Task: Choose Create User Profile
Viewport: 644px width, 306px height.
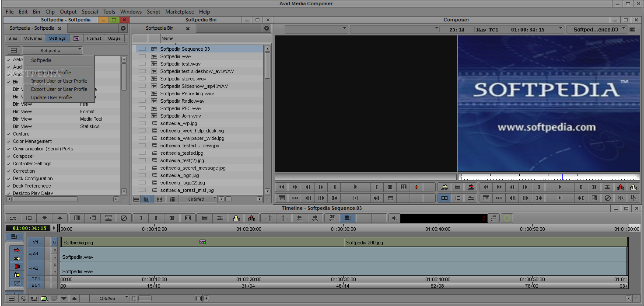Action: tap(51, 73)
